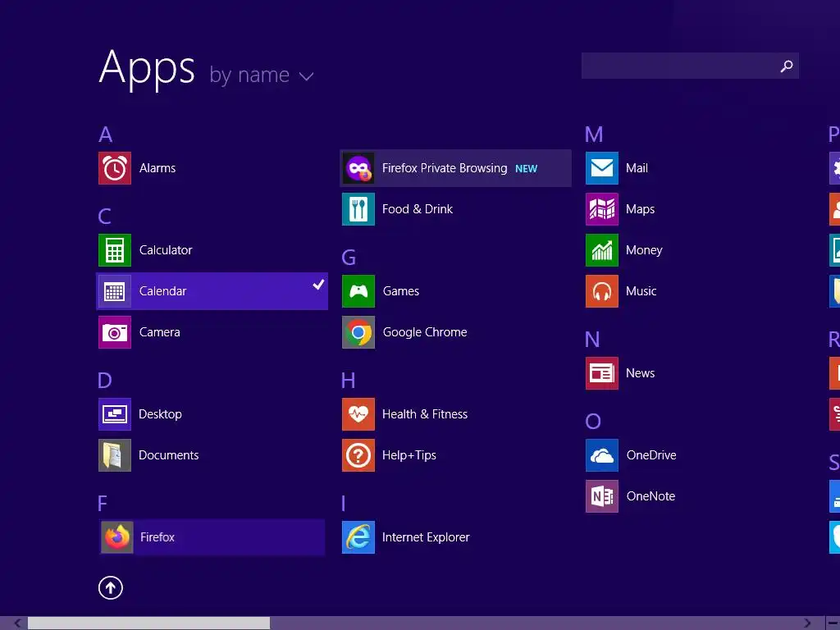
Task: Go back to Start with up arrow
Action: (x=111, y=587)
